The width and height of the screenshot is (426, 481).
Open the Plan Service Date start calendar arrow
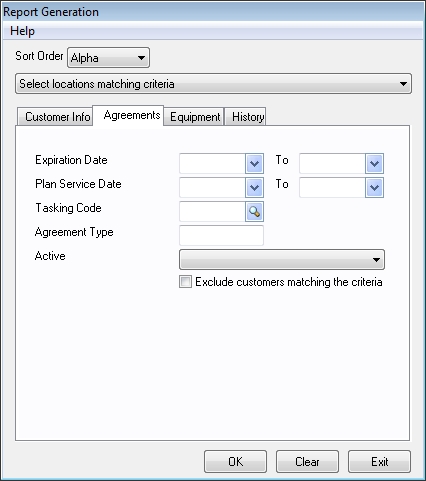[x=254, y=187]
